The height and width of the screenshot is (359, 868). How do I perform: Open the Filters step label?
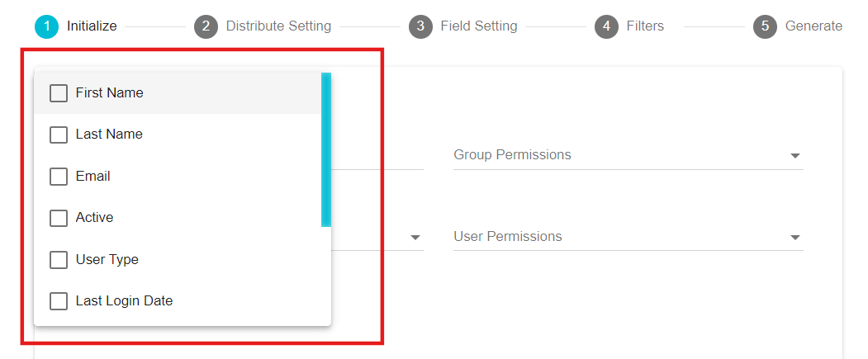(646, 26)
